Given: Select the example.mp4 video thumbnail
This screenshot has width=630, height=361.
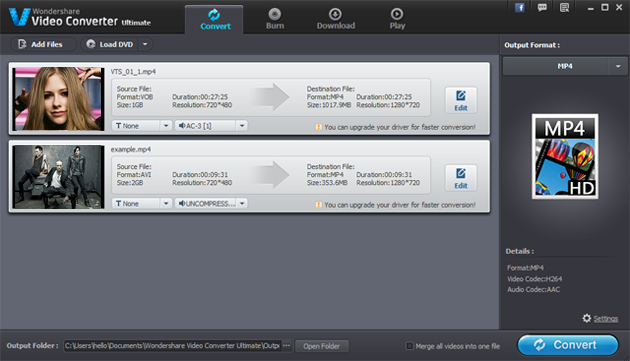Looking at the screenshot, I should click(58, 177).
